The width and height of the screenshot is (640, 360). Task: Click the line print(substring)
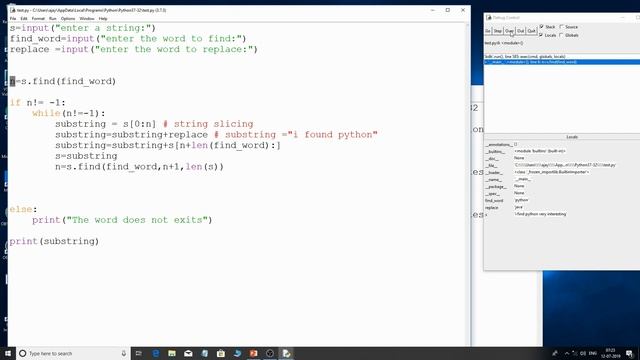(54, 242)
